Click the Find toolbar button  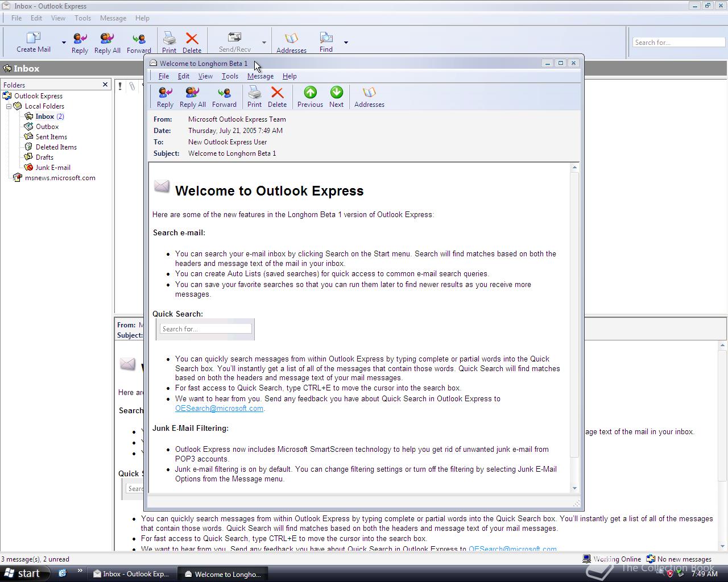(x=326, y=43)
